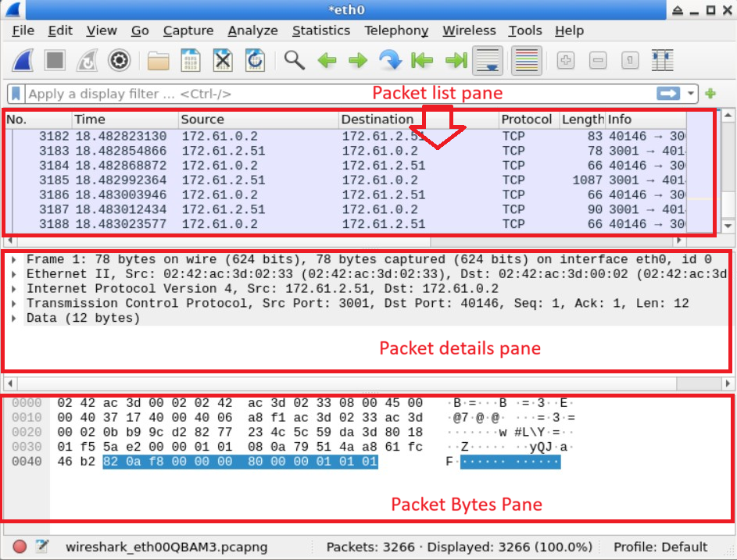Zoom in on packet text size
The image size is (737, 560).
click(x=565, y=60)
